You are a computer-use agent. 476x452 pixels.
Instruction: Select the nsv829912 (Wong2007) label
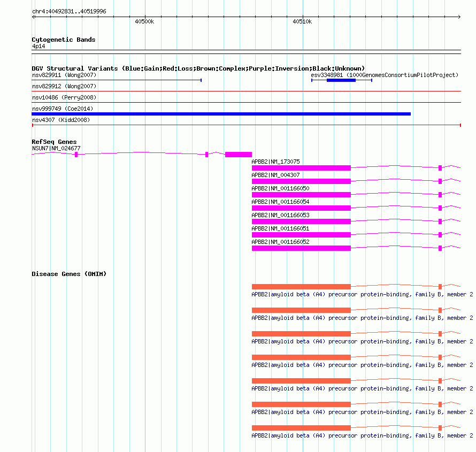64,86
